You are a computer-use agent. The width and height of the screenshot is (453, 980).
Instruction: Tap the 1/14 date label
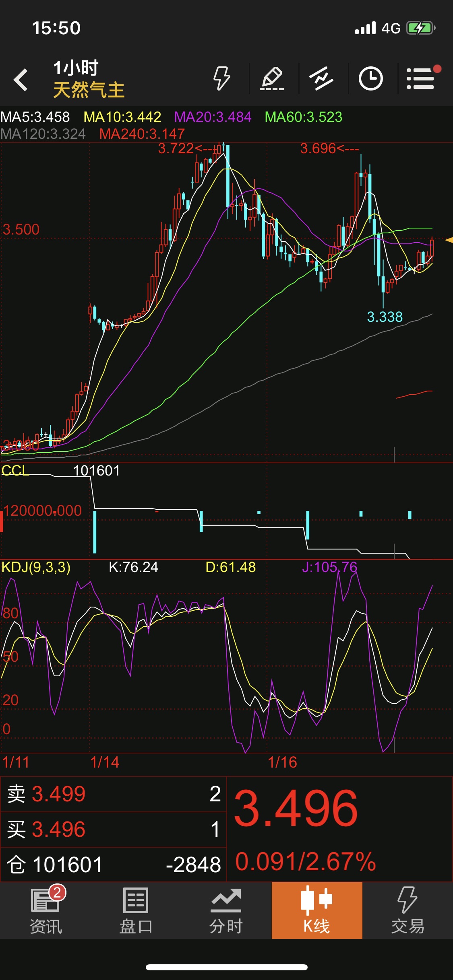click(x=105, y=762)
